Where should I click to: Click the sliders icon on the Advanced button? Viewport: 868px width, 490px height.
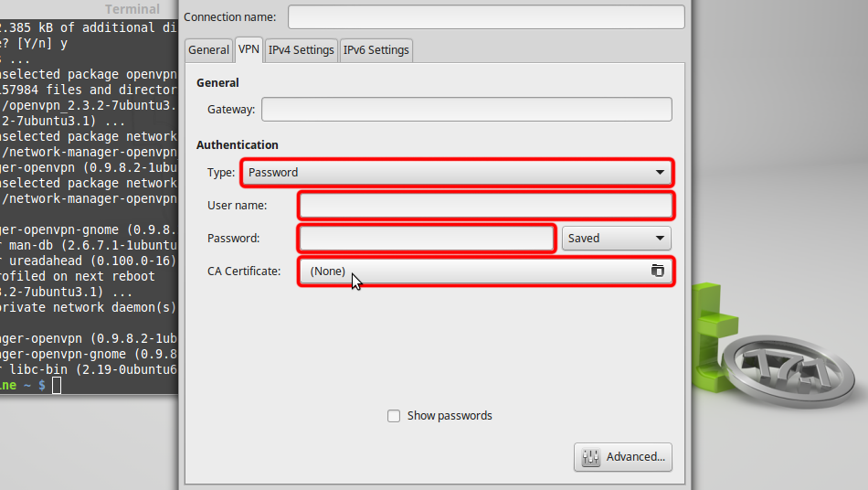pos(590,457)
